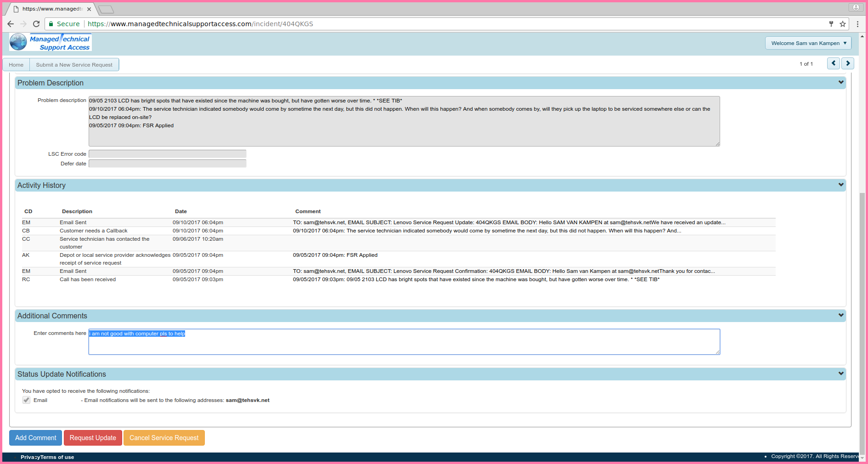Click the Request Update button

click(93, 438)
